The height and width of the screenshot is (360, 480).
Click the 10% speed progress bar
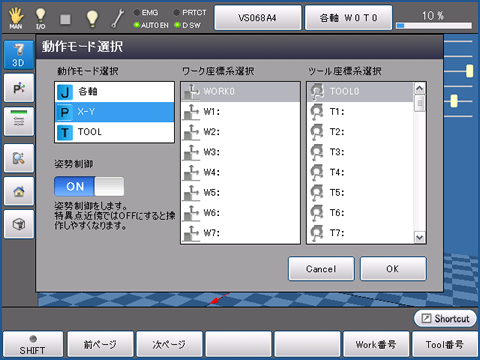pyautogui.click(x=434, y=26)
